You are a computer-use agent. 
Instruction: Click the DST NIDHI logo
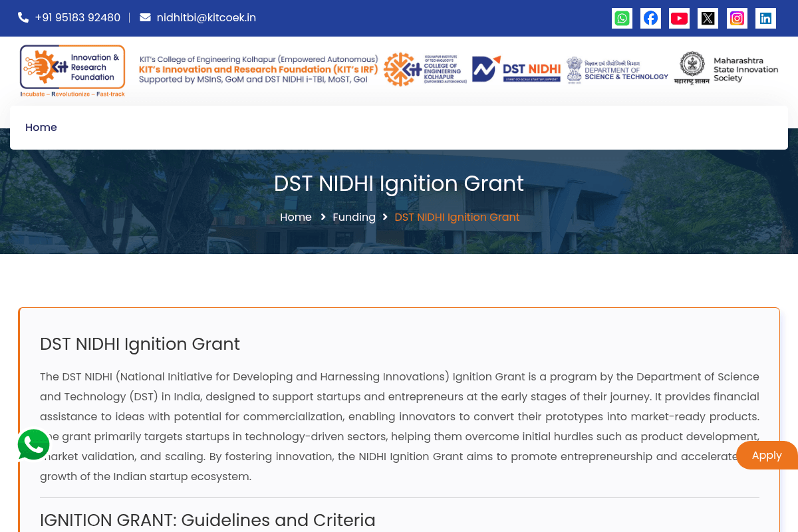pos(515,68)
